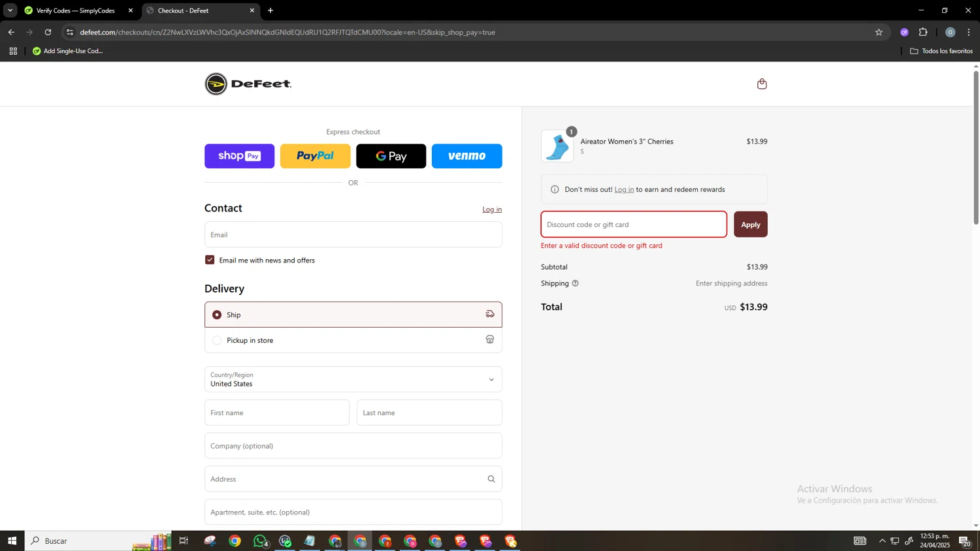Click the Shipping help question-mark icon
Viewport: 980px width, 551px height.
click(575, 283)
